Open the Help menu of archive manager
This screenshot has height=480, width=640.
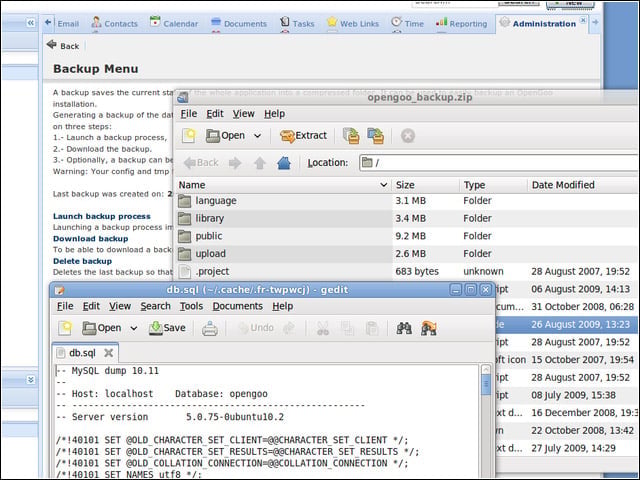pyautogui.click(x=274, y=114)
